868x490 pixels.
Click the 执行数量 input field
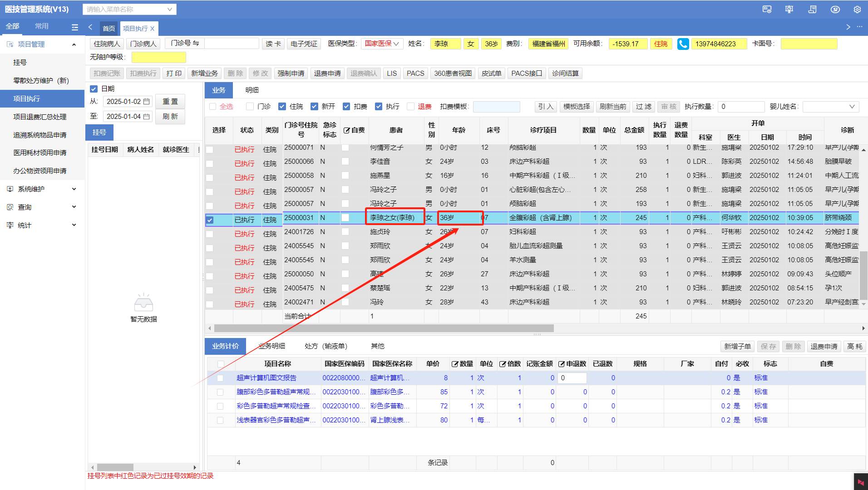click(741, 107)
